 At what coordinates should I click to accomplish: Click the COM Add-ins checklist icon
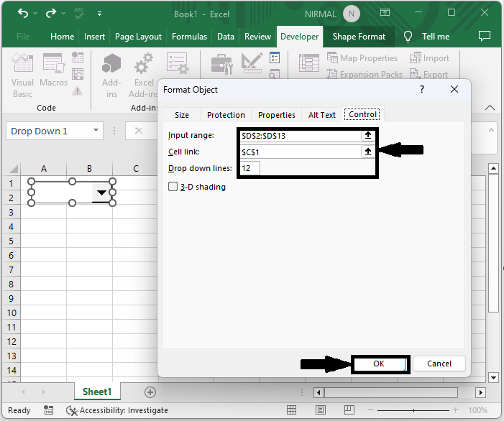(x=178, y=63)
